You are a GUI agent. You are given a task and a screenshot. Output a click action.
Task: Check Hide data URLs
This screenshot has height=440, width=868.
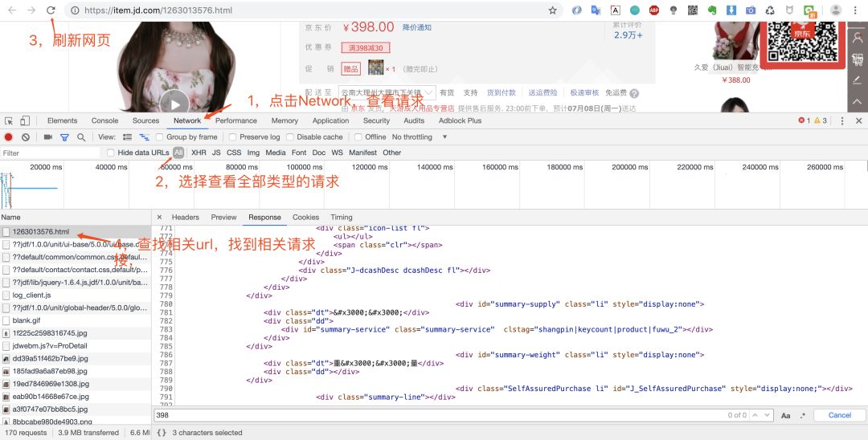coord(111,153)
